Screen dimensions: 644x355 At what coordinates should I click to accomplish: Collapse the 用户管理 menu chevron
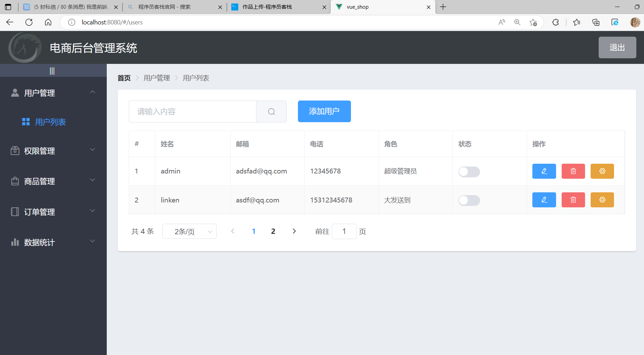[92, 92]
